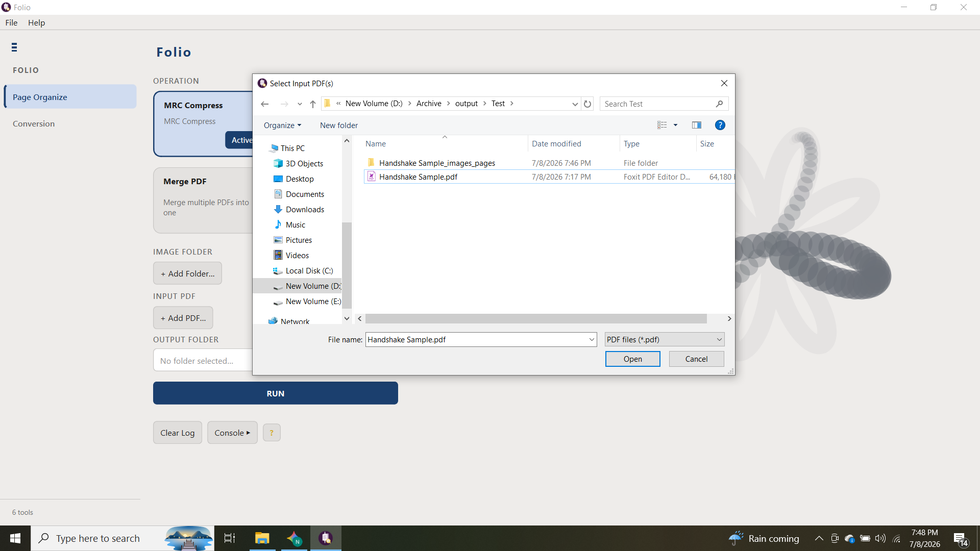
Task: Click the search magnifier icon in dialog
Action: click(x=719, y=104)
